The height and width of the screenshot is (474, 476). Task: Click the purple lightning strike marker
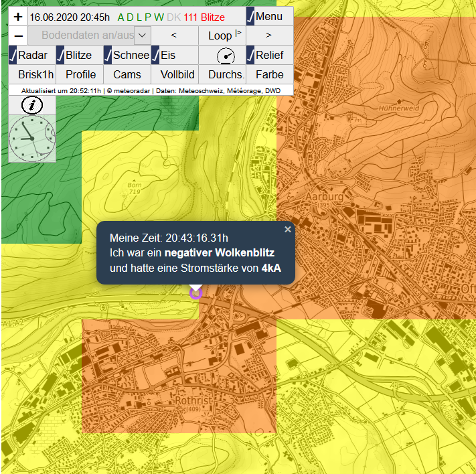click(195, 293)
